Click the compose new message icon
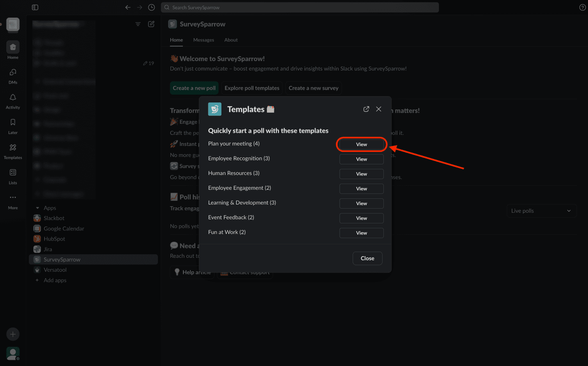588x366 pixels. pyautogui.click(x=151, y=24)
